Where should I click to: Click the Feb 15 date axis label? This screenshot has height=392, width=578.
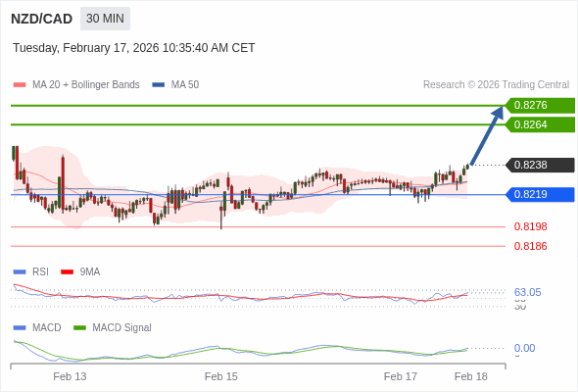click(221, 376)
